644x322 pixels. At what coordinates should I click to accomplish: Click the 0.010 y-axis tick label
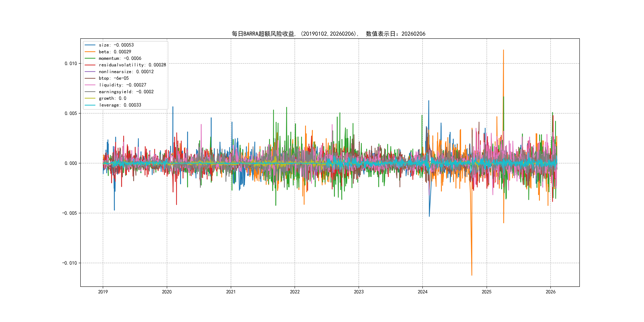coord(71,63)
